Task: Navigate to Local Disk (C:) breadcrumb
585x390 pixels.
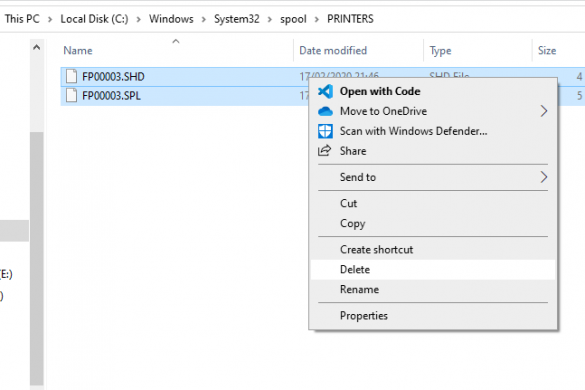Action: [x=94, y=19]
